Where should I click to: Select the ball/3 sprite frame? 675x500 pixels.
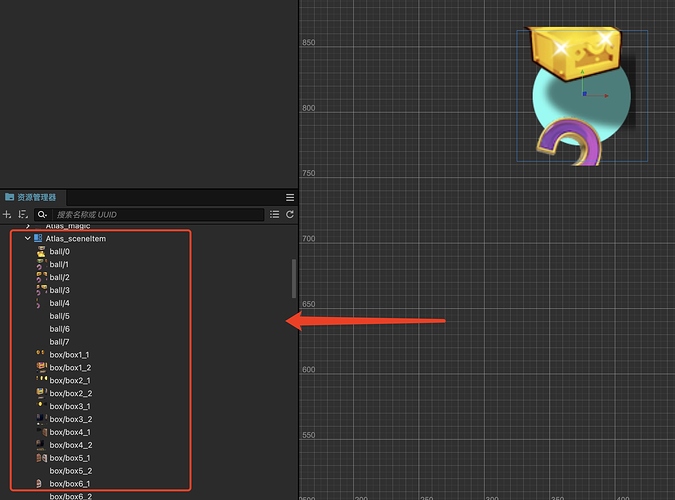click(x=59, y=290)
